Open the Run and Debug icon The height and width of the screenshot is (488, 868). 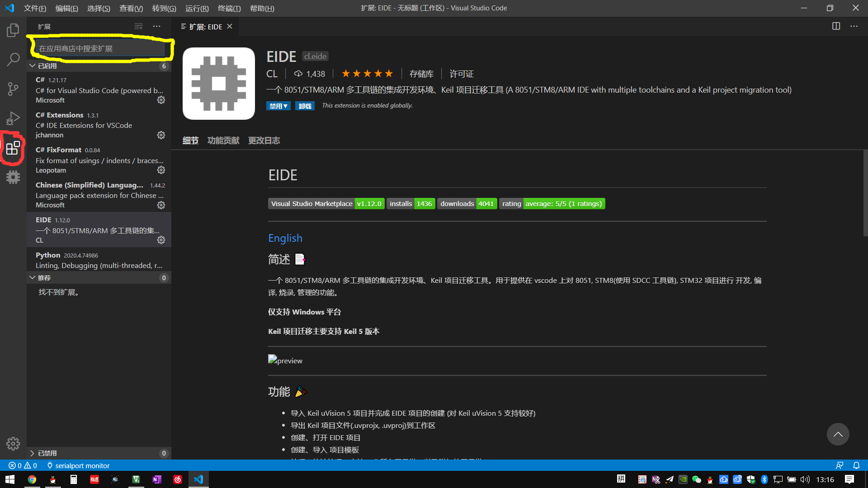point(13,118)
